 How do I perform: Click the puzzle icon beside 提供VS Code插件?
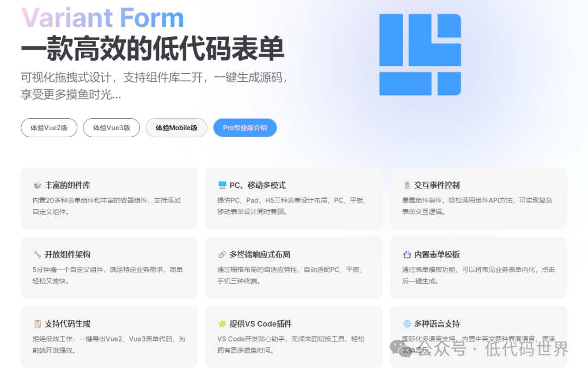222,324
